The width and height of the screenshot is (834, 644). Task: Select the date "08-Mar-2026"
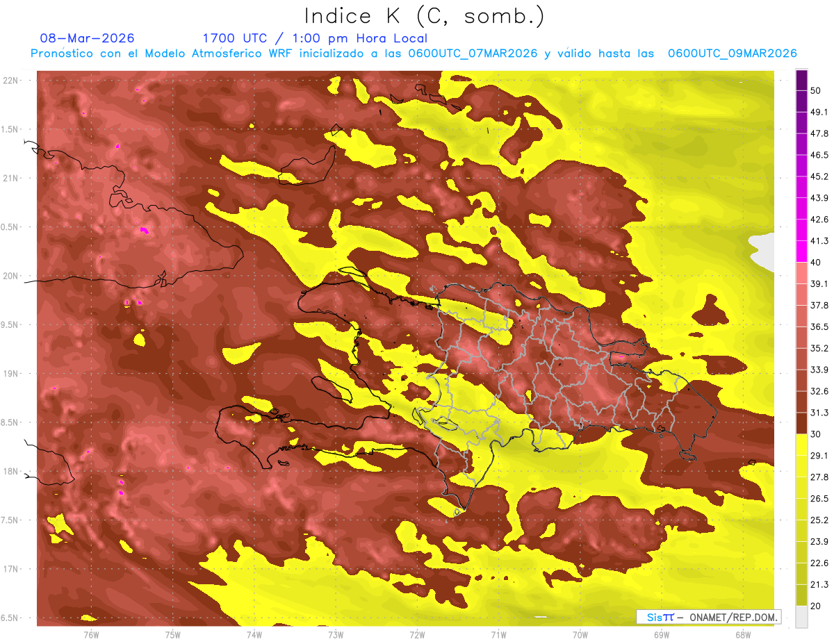point(88,38)
